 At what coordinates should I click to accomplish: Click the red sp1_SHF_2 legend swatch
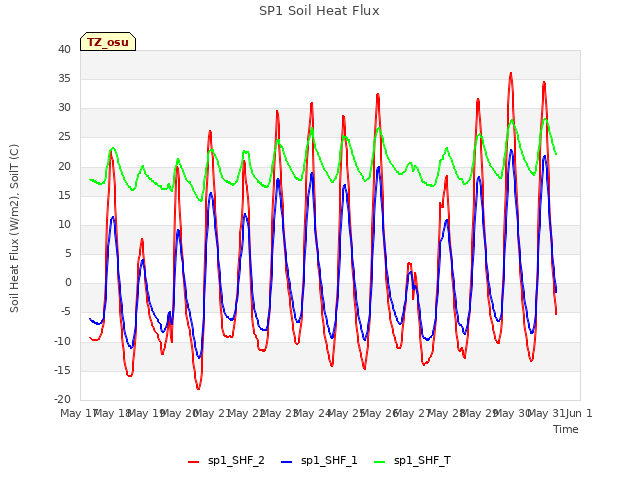tap(193, 462)
